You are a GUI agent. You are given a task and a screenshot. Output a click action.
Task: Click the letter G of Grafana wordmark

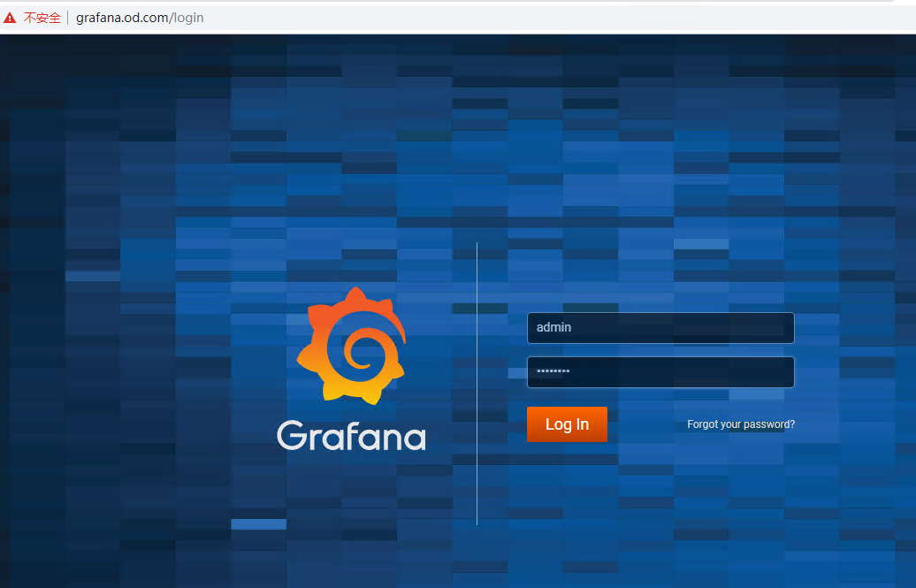pos(291,436)
